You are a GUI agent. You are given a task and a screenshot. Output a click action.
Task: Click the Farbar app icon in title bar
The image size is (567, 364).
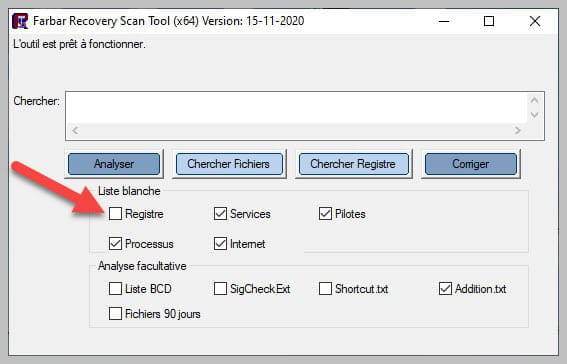pos(20,21)
